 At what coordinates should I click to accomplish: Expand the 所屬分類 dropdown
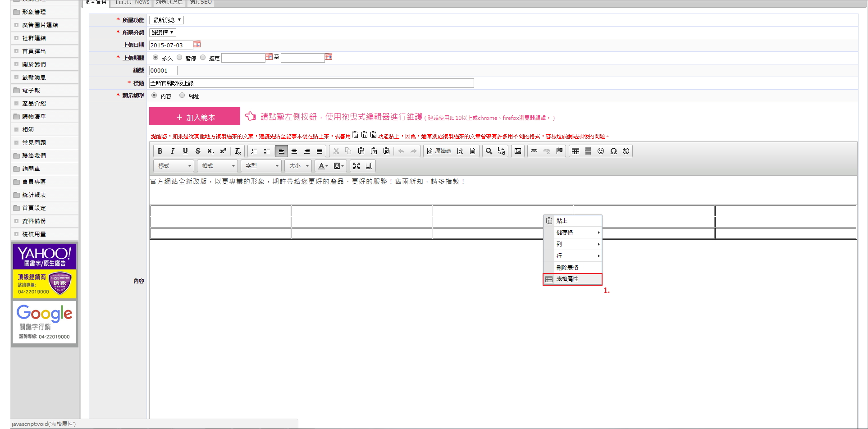click(162, 32)
